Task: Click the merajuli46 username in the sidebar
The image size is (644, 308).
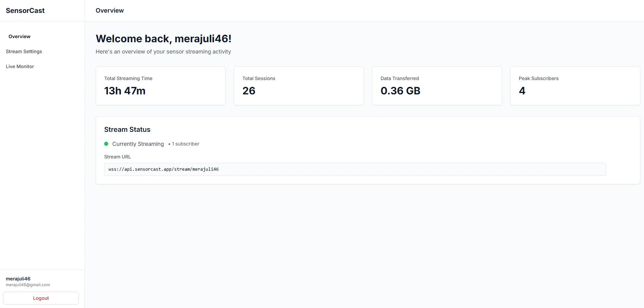Action: tap(18, 279)
